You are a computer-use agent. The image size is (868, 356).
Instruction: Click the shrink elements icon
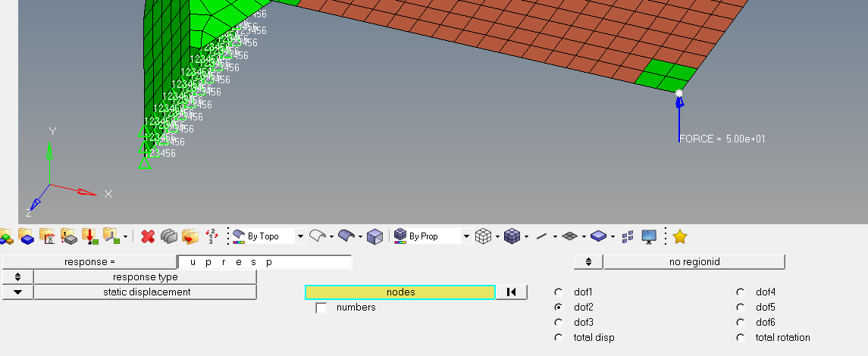pyautogui.click(x=628, y=237)
